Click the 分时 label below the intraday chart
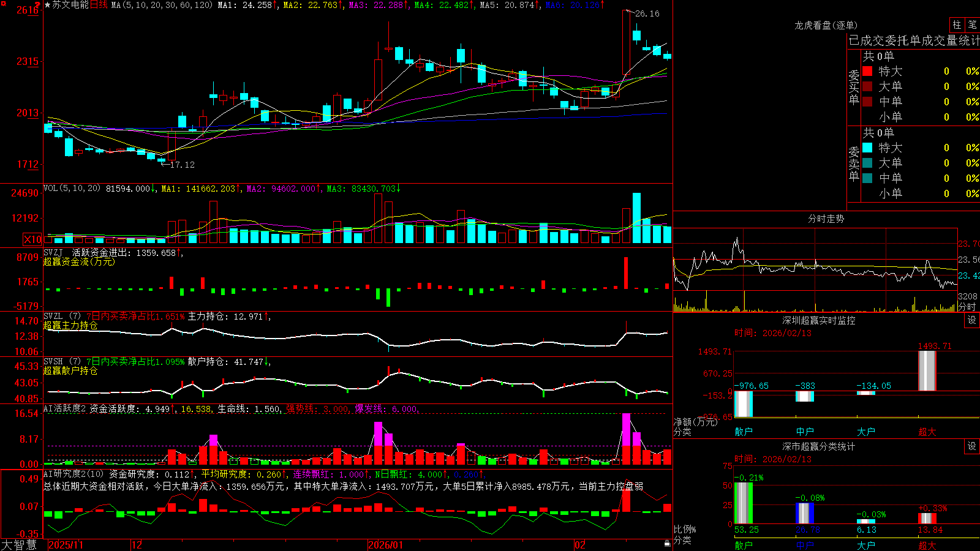 (967, 307)
